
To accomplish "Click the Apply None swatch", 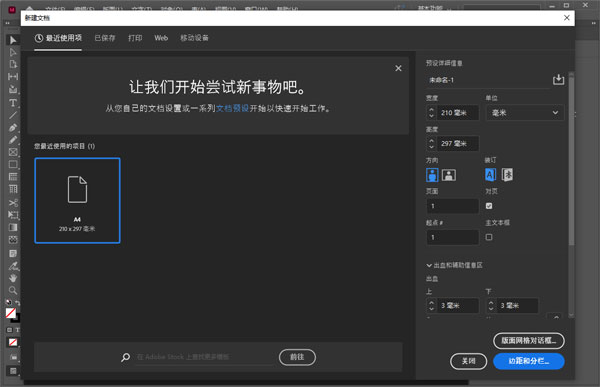I will pos(13,342).
